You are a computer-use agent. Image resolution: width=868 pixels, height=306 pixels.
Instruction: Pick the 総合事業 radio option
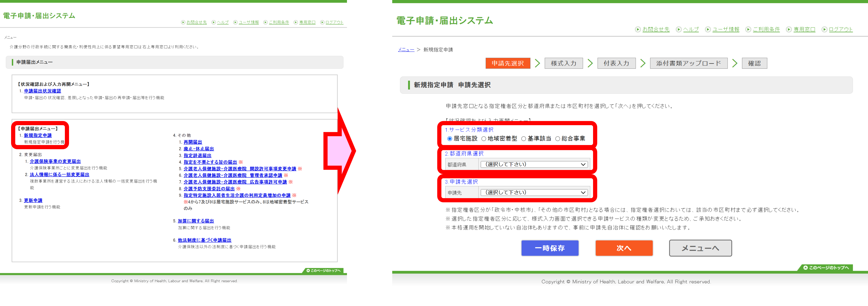557,139
